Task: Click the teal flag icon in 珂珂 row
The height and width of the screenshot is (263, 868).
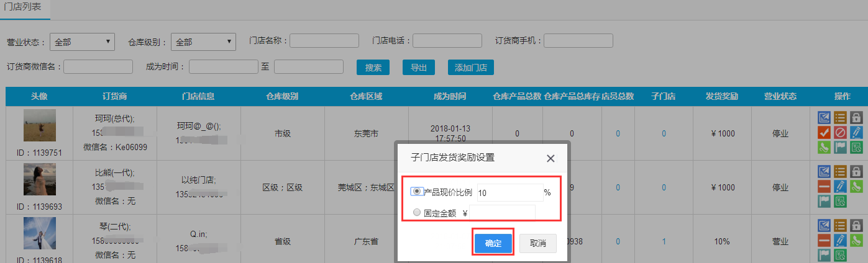Action: tap(840, 148)
